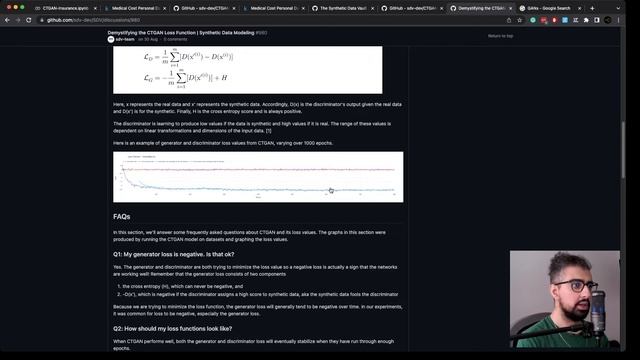Click 'Q1: My generator loss is negative' heading
640x360 pixels.
pyautogui.click(x=173, y=254)
